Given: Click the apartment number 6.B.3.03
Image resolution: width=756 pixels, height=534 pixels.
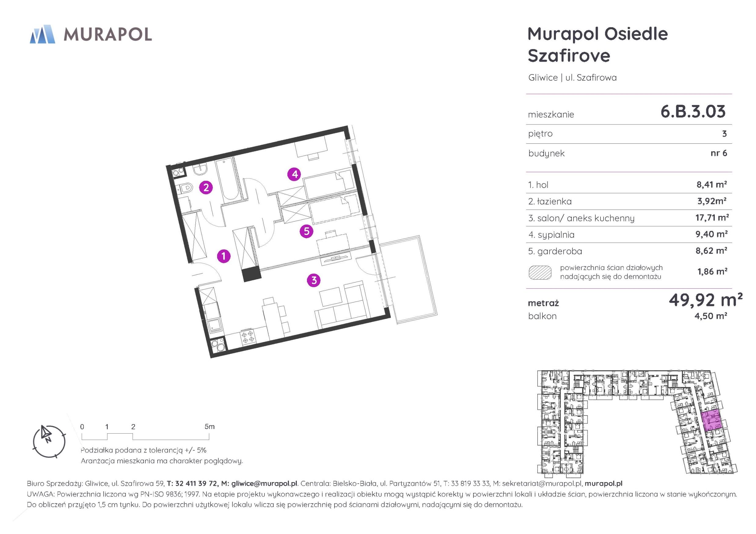Looking at the screenshot, I should [693, 112].
